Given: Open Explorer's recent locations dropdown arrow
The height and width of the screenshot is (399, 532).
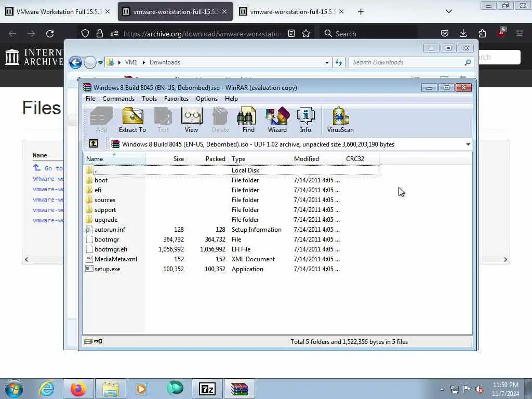Looking at the screenshot, I should point(100,63).
